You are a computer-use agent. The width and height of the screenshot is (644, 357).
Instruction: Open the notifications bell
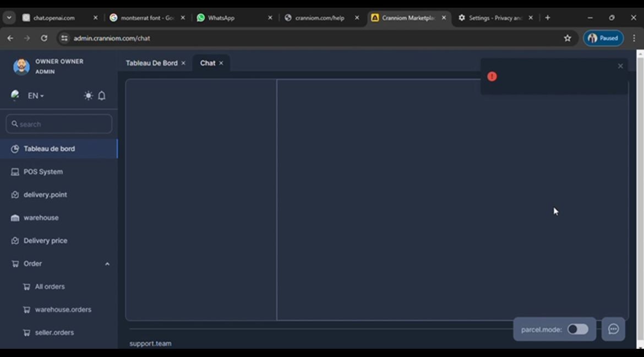click(x=102, y=96)
